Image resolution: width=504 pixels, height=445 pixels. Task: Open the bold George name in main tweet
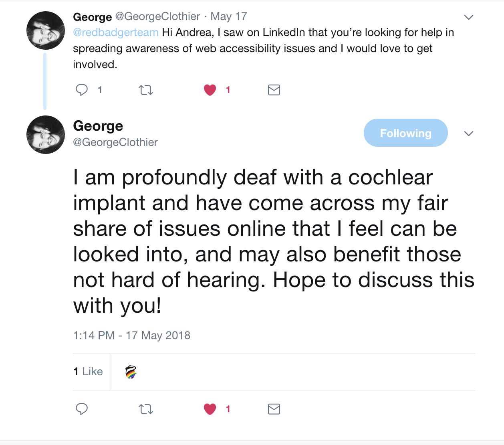(x=98, y=126)
